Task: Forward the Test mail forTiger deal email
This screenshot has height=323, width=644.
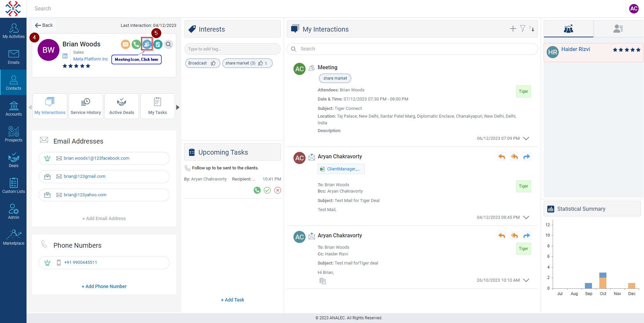Action: coord(526,236)
